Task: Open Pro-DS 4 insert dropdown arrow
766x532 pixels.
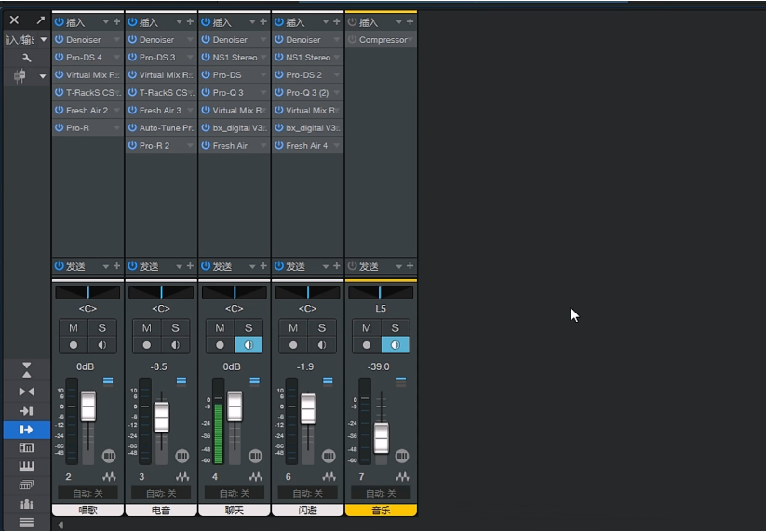Action: (116, 58)
